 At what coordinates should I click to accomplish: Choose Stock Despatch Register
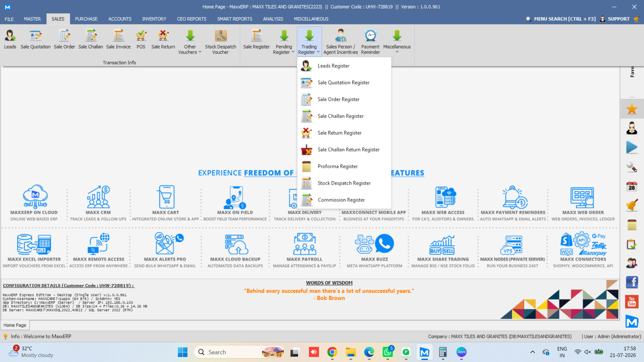[344, 183]
